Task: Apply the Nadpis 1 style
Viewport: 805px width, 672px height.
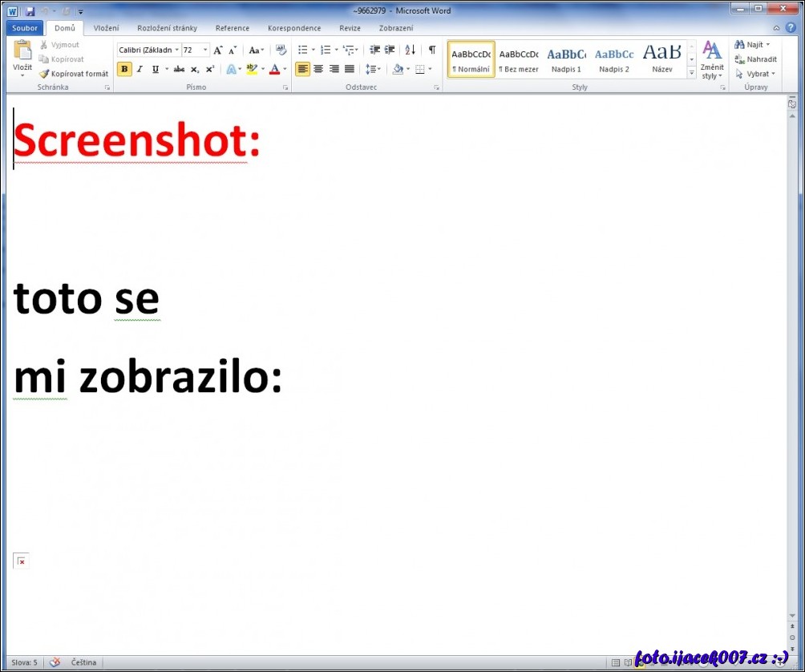Action: (x=566, y=59)
